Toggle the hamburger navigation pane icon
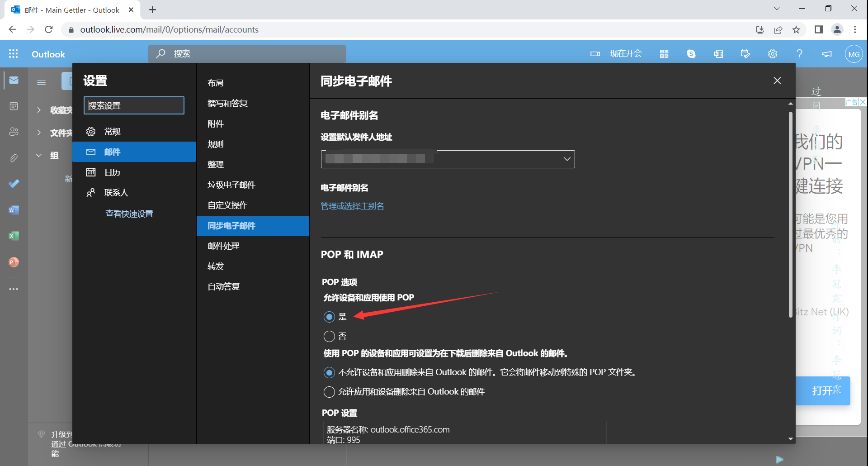868x466 pixels. pyautogui.click(x=41, y=82)
